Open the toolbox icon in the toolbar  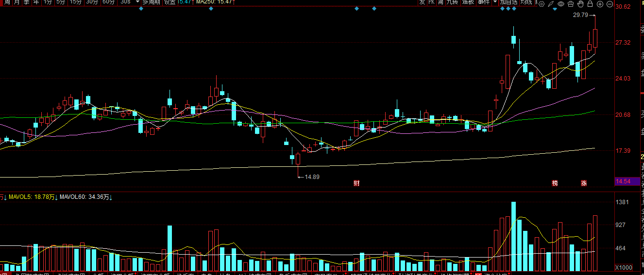(571, 4)
